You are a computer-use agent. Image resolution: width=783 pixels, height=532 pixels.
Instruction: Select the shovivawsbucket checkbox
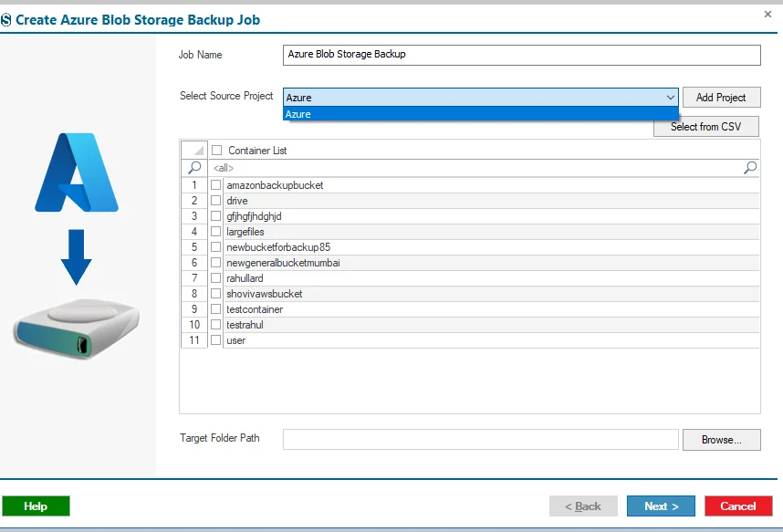point(215,294)
